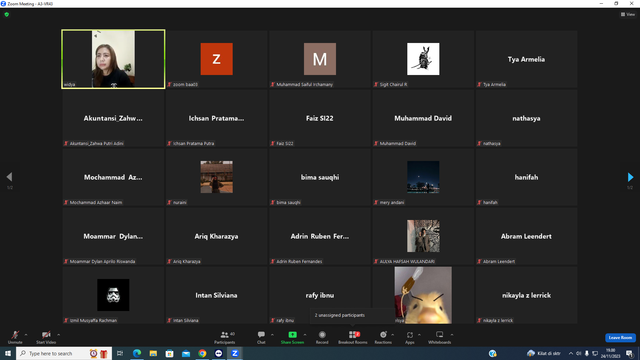Screen dimensions: 640x360
Task: Click Adrin Ruben Fer... participant tile
Action: tap(320, 236)
